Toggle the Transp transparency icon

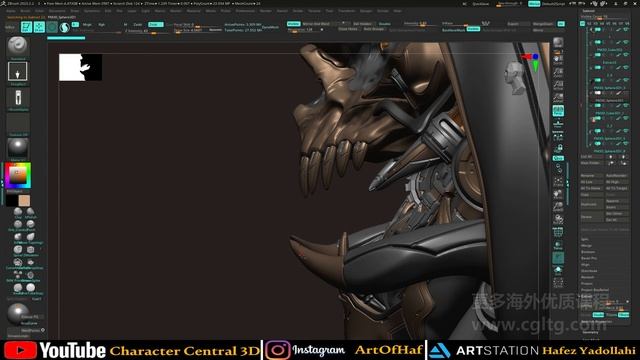point(558,245)
